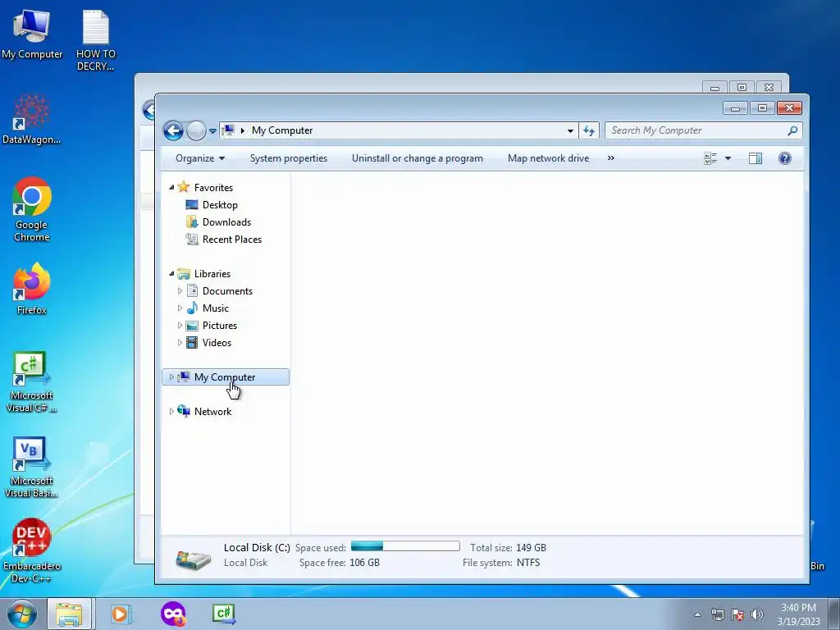
Task: Expand the Videos library
Action: pos(180,342)
